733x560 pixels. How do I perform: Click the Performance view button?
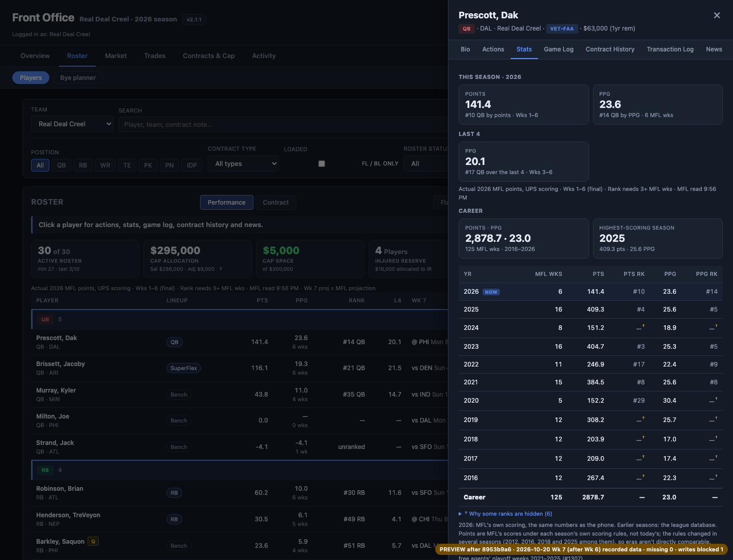[x=227, y=202]
